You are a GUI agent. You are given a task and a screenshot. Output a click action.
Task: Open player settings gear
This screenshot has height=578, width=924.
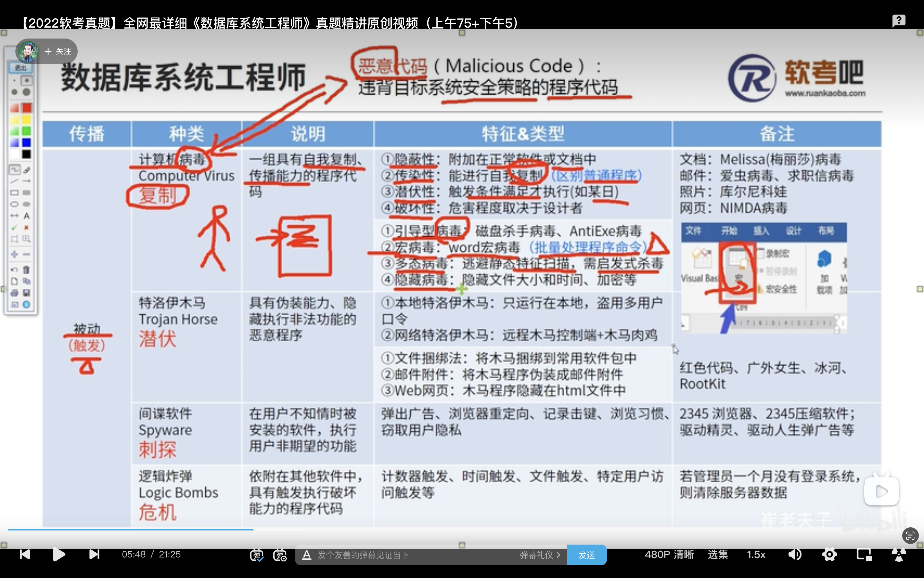[829, 554]
